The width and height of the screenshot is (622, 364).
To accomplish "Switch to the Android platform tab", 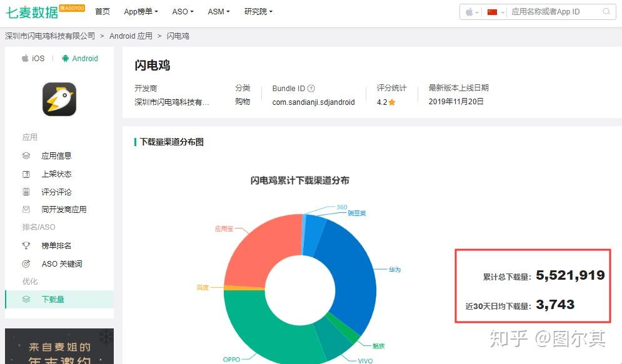I will 80,58.
